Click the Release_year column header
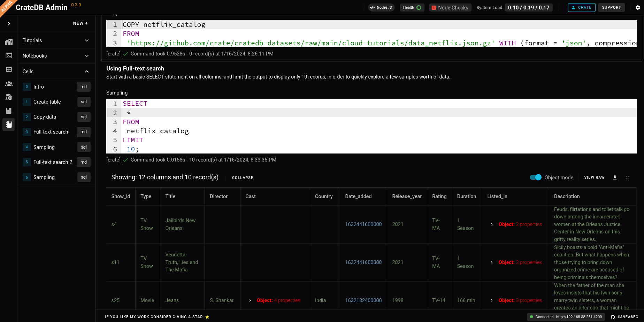This screenshot has width=644, height=322. pos(407,196)
